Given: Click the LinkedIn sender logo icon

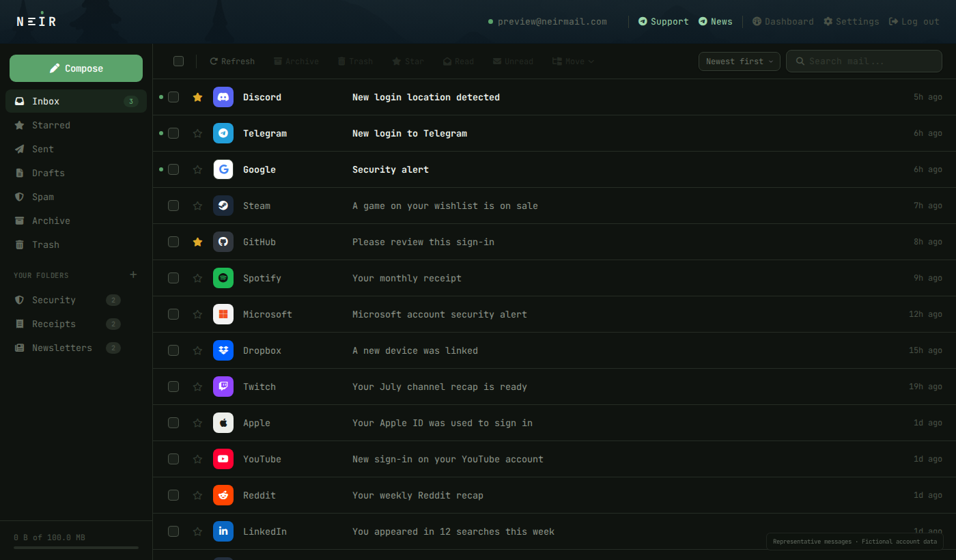Looking at the screenshot, I should [x=223, y=531].
